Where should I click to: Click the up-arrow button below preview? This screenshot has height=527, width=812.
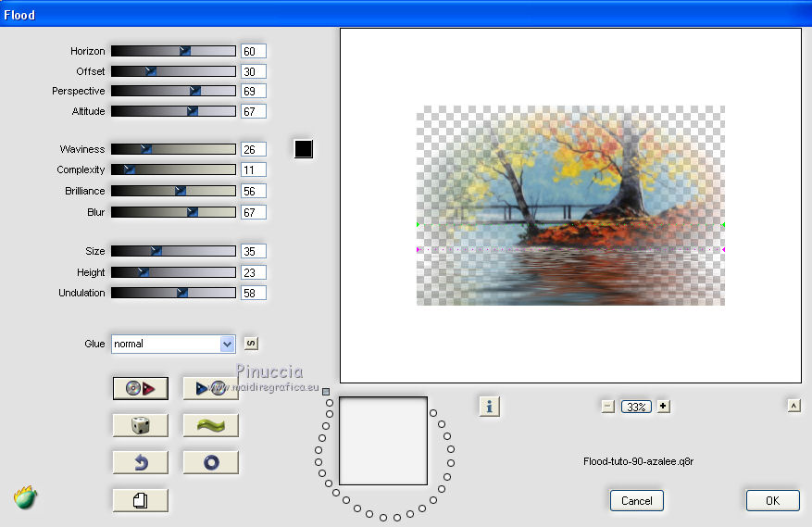[x=793, y=406]
